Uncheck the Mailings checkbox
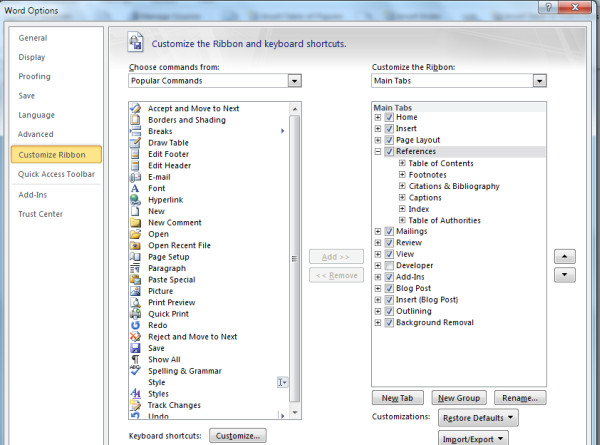 [389, 231]
